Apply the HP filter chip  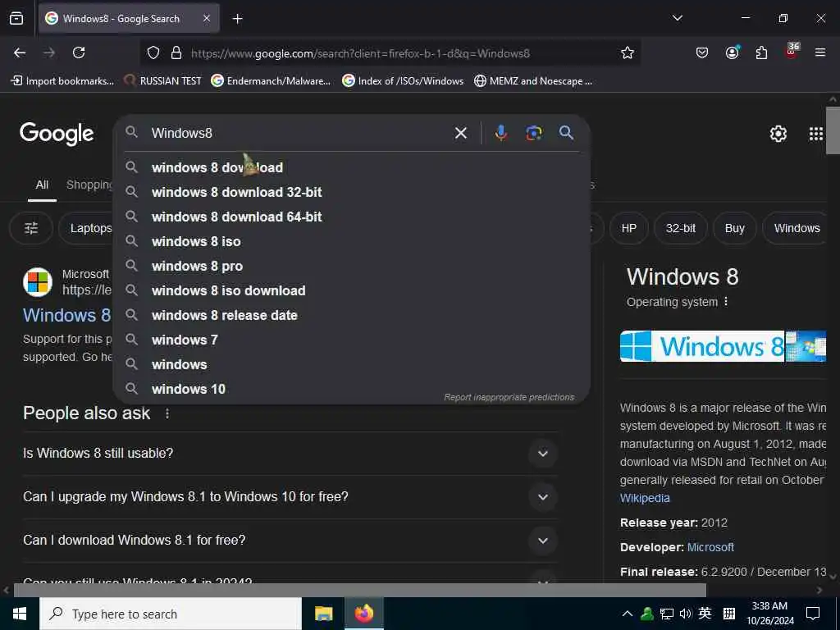click(x=629, y=228)
